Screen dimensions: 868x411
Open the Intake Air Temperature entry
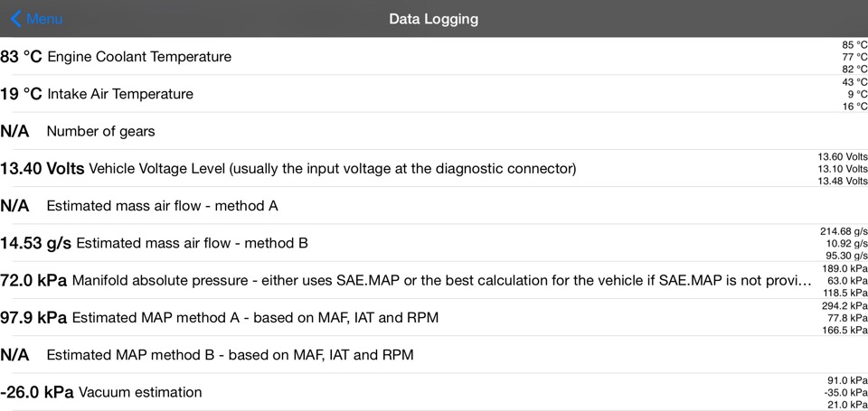(120, 94)
